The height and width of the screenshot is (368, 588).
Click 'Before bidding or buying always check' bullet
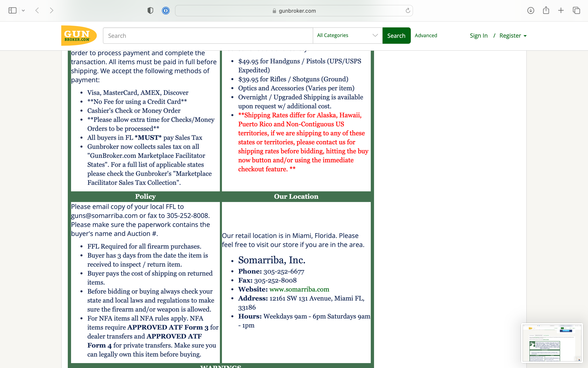tap(151, 300)
